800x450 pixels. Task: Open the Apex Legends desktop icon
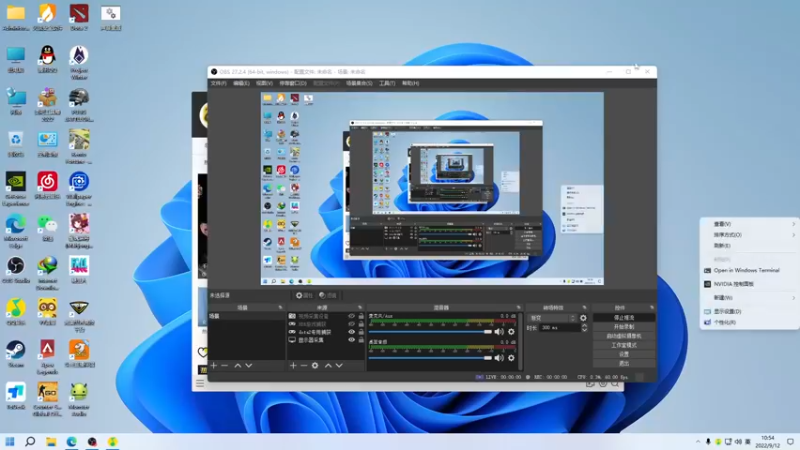pyautogui.click(x=47, y=357)
